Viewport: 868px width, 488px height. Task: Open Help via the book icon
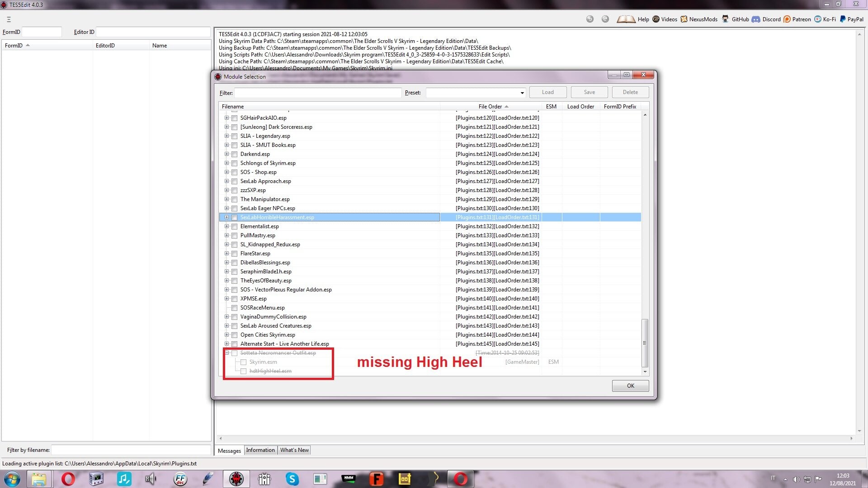[x=632, y=19]
